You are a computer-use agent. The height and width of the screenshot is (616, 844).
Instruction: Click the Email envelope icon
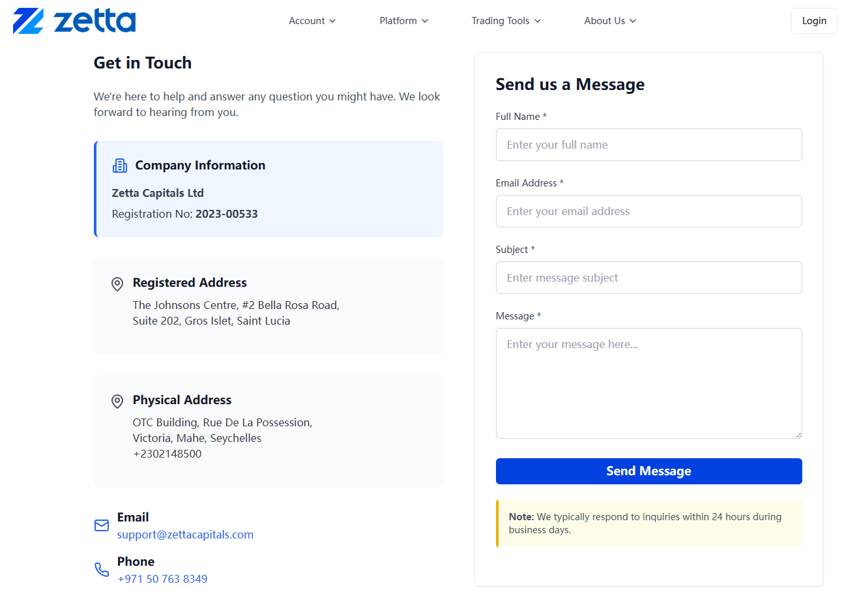[102, 525]
